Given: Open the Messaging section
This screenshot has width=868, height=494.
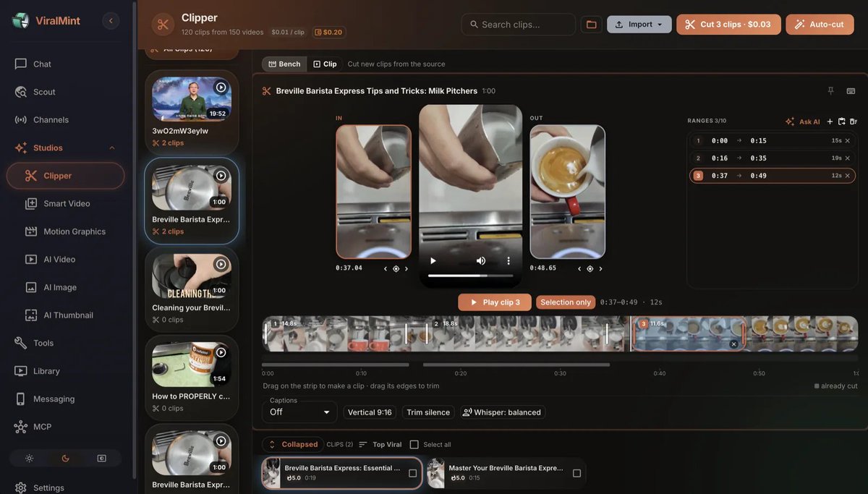Looking at the screenshot, I should point(65,399).
